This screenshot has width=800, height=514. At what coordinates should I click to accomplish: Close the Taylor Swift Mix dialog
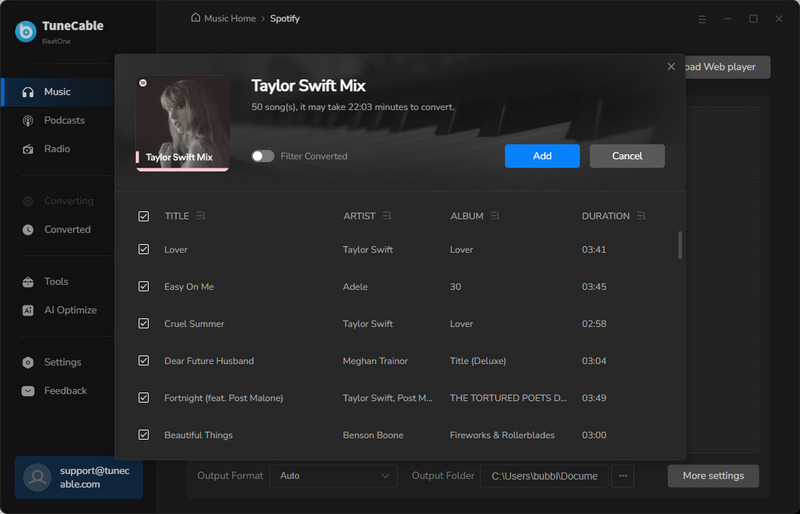(x=671, y=66)
